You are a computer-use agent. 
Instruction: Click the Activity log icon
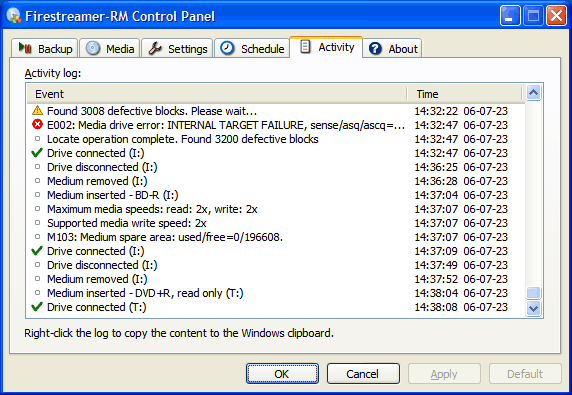(305, 47)
